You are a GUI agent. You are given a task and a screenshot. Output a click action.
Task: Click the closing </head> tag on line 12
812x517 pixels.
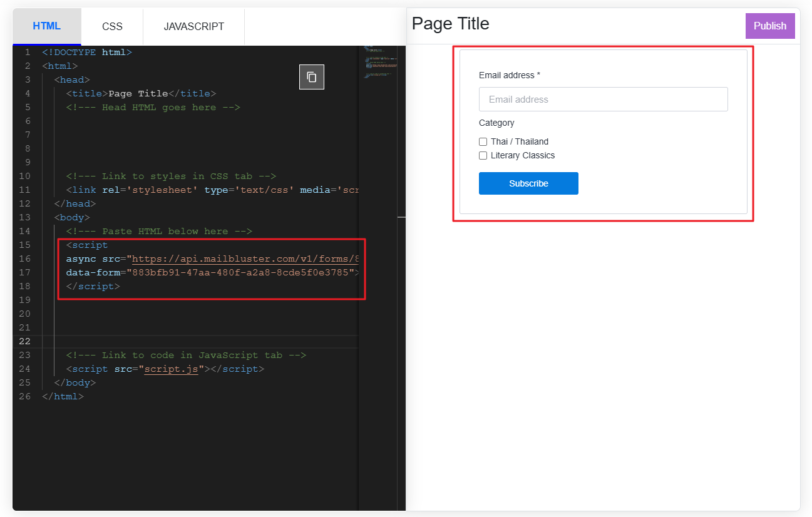(75, 203)
